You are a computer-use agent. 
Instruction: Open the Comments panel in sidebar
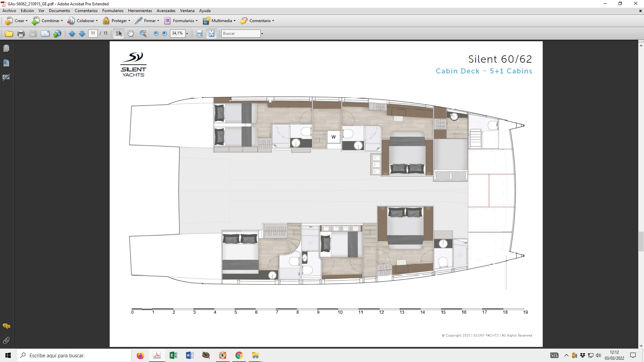tap(6, 326)
